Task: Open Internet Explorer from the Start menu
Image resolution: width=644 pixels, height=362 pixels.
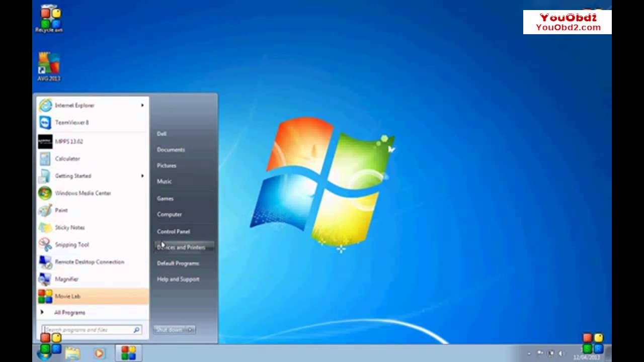Action: pos(93,105)
